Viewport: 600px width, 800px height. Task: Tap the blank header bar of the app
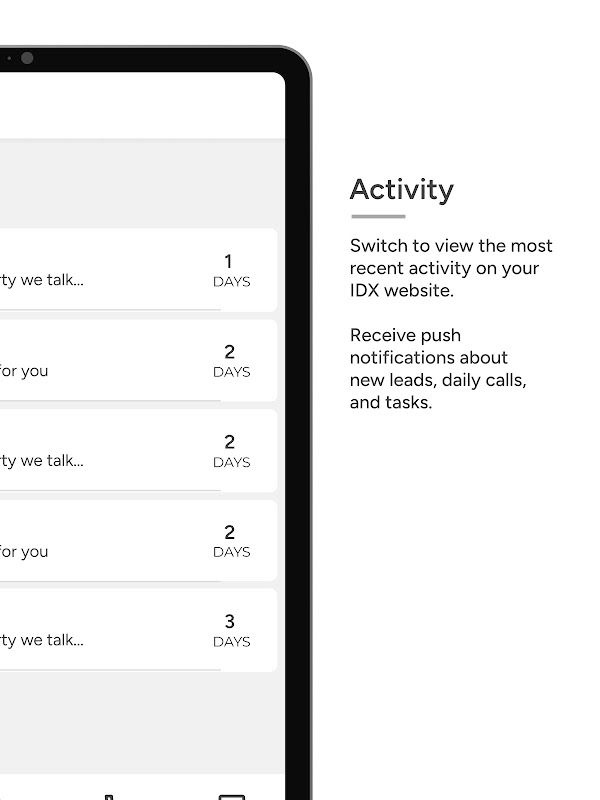pos(140,105)
